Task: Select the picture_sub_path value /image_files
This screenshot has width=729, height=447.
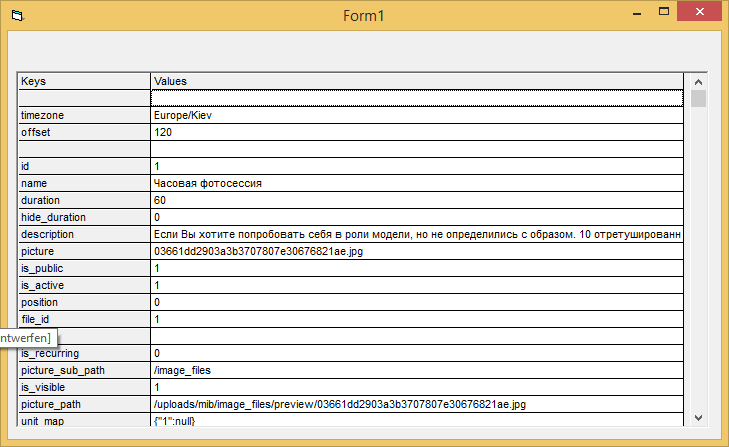Action: 416,370
